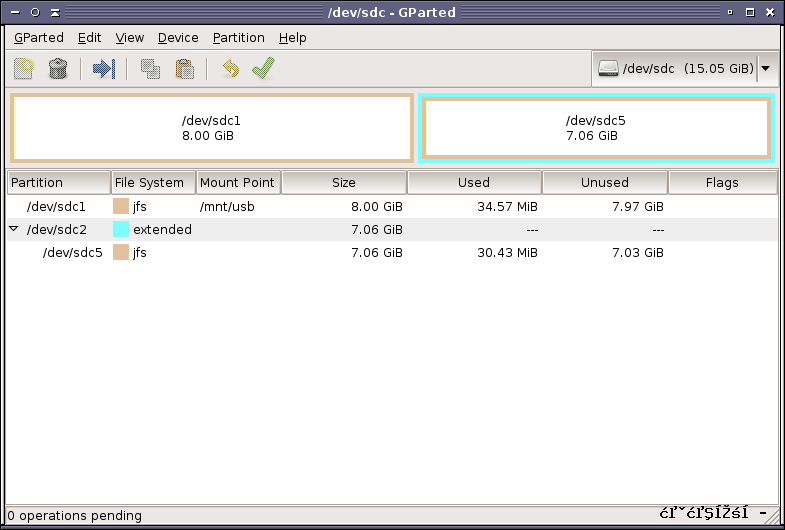Sort by the Unused column header
The width and height of the screenshot is (785, 530).
coord(605,182)
